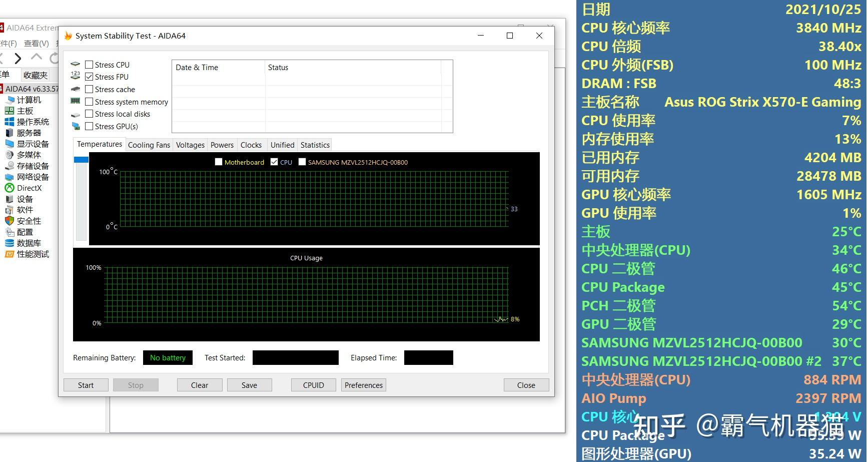Click the forward arrow in AIDA64 main toolbar

click(x=18, y=58)
